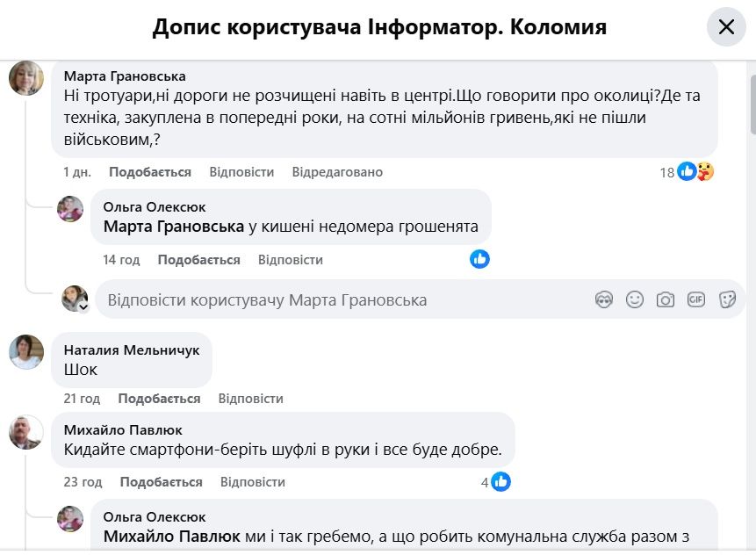756x555 pixels.
Task: Open the sticker picker icon
Action: click(x=728, y=299)
